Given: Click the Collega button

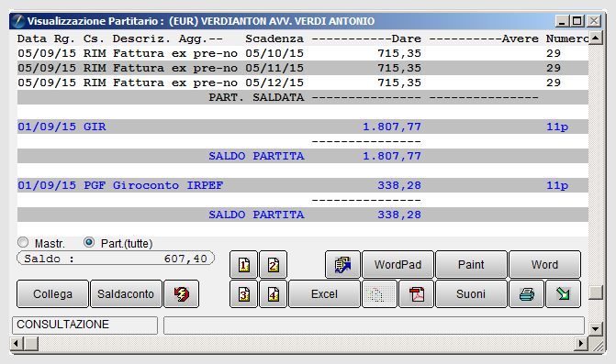Looking at the screenshot, I should [52, 293].
